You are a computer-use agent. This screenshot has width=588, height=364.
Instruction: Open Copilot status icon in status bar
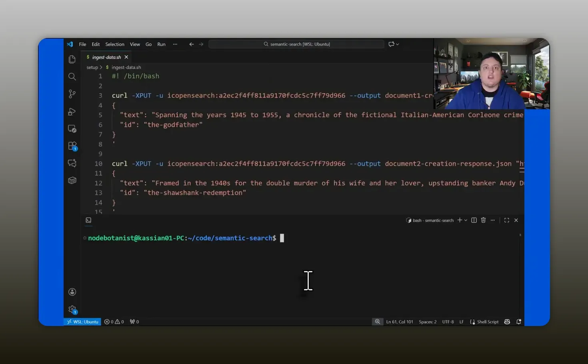pos(507,322)
